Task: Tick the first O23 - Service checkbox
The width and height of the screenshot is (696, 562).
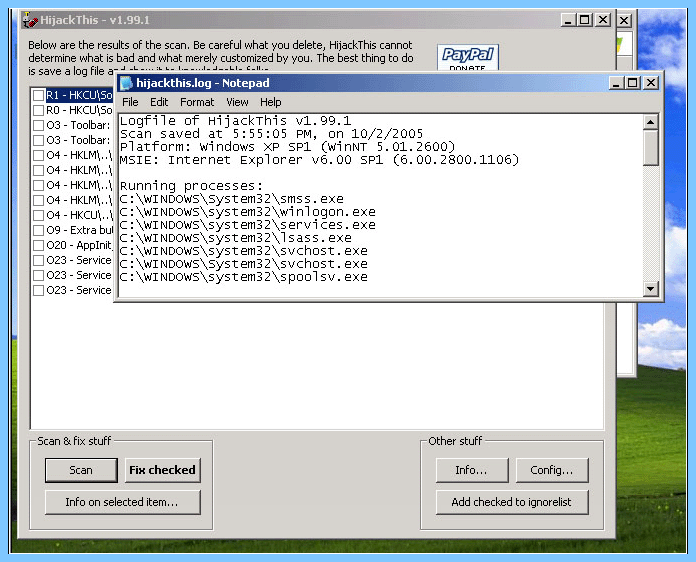Action: pyautogui.click(x=39, y=260)
